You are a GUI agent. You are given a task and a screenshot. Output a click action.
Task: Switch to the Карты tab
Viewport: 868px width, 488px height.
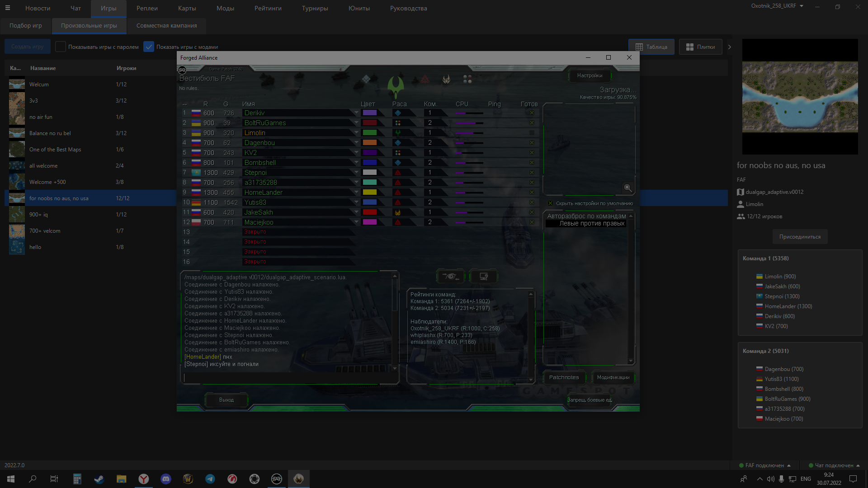click(x=187, y=8)
